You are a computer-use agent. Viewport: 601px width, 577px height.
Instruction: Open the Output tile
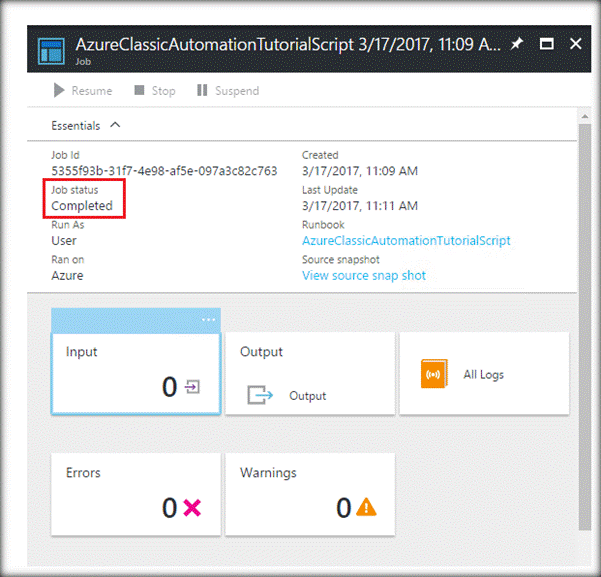(x=310, y=373)
